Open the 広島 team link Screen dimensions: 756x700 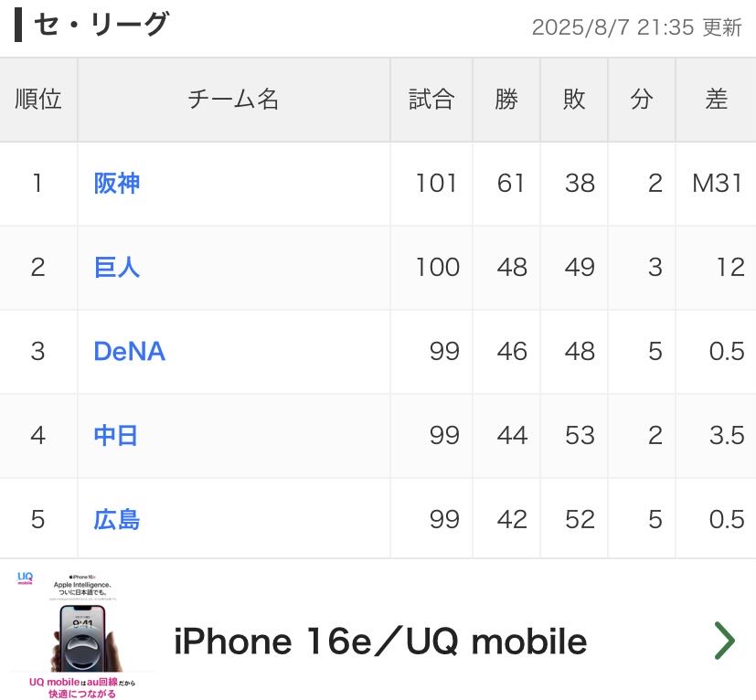117,520
